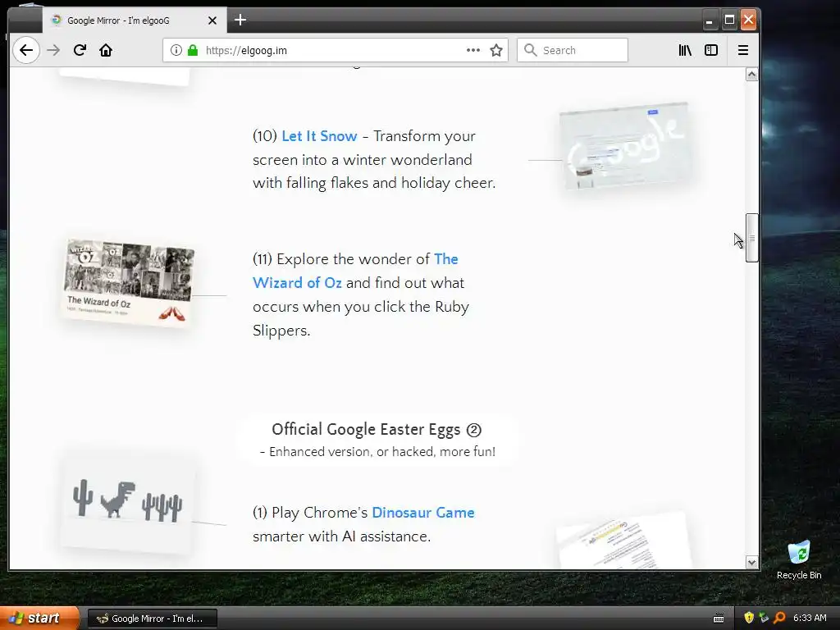Click the forward navigation arrow
Screen dimensions: 840x630
[x=53, y=50]
